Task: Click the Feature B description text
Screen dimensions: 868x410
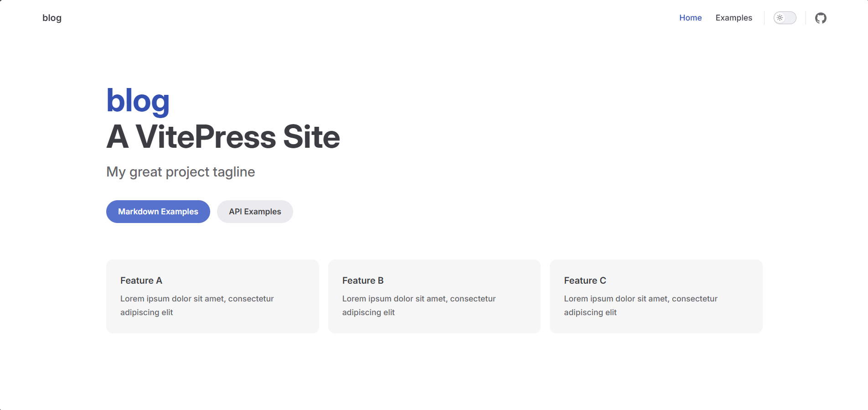Action: pyautogui.click(x=418, y=305)
